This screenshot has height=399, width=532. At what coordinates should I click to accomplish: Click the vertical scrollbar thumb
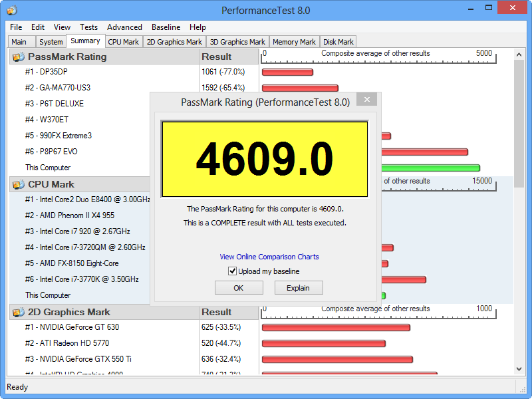pyautogui.click(x=519, y=124)
